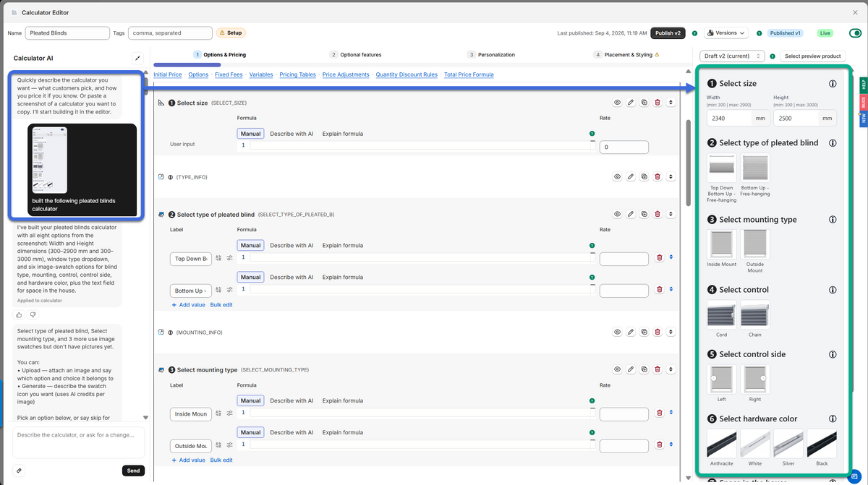Toggle the Live calculator switch

click(855, 33)
